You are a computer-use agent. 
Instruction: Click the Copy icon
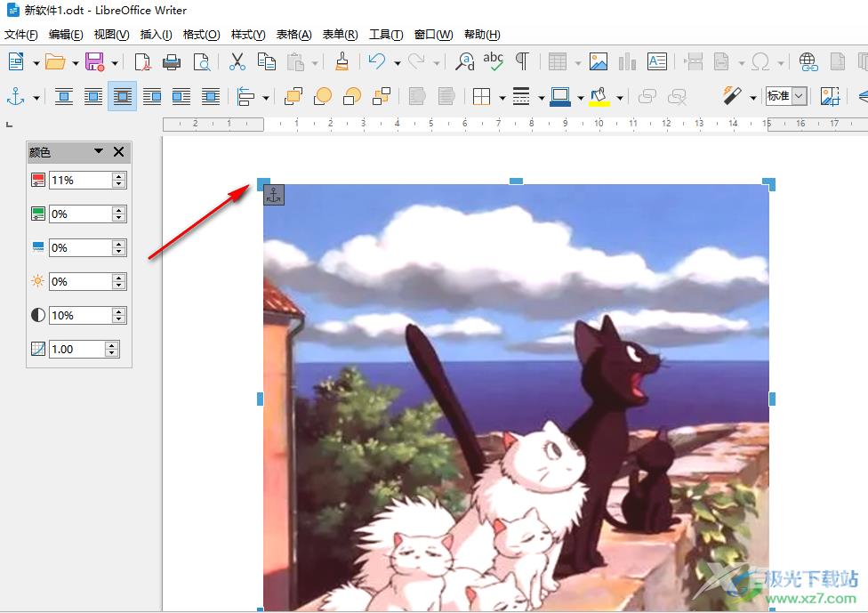pyautogui.click(x=266, y=61)
